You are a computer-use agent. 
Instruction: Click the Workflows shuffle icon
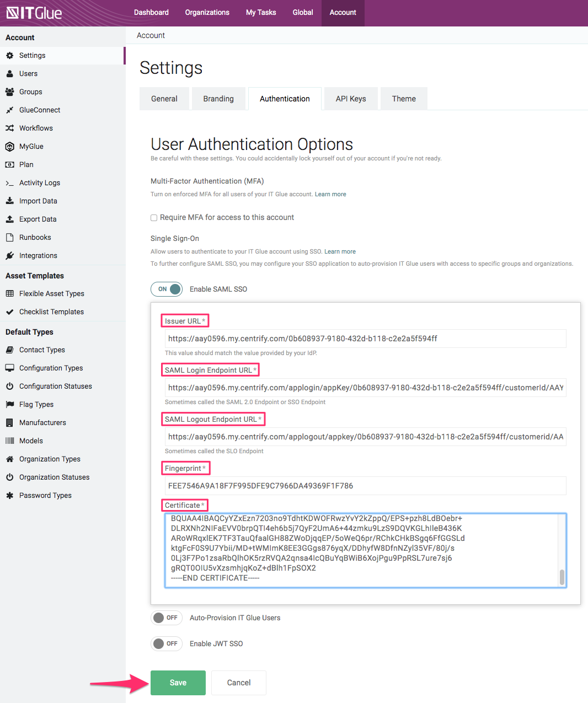coord(9,128)
